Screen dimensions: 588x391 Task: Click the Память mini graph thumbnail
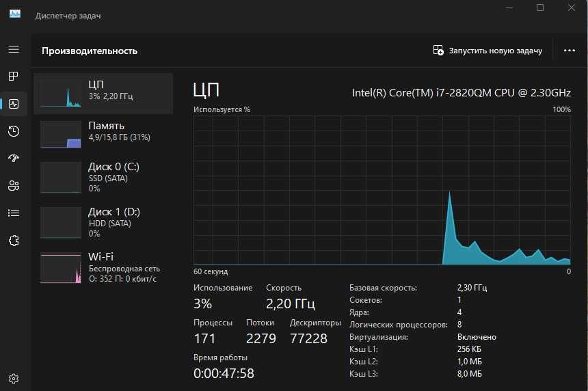click(61, 134)
